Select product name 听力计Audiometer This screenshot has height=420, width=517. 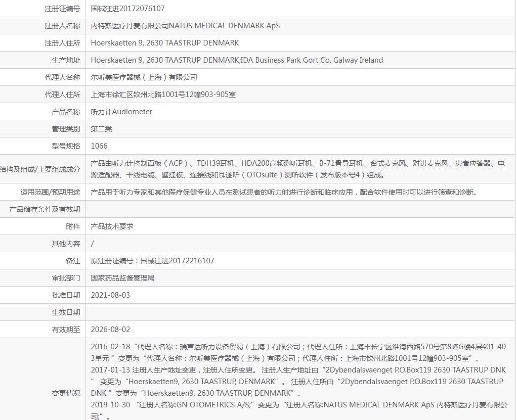pyautogui.click(x=121, y=112)
